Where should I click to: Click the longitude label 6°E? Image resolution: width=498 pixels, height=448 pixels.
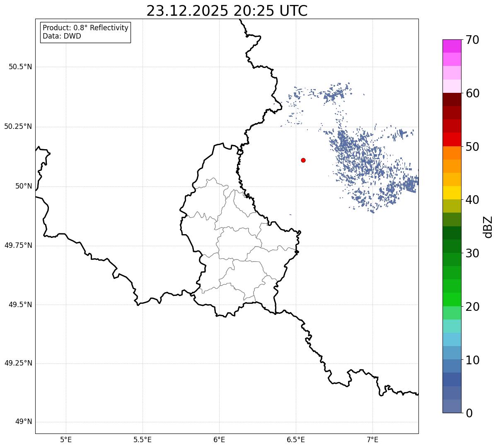pyautogui.click(x=219, y=440)
